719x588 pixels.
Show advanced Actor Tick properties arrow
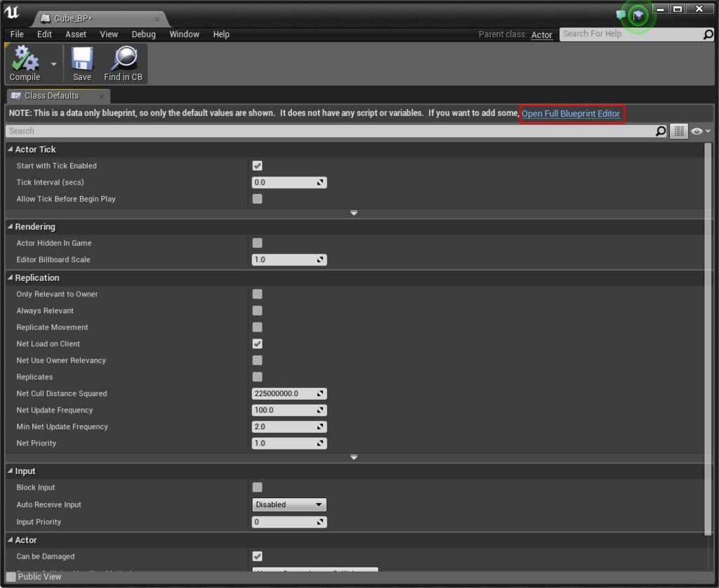[x=354, y=214]
